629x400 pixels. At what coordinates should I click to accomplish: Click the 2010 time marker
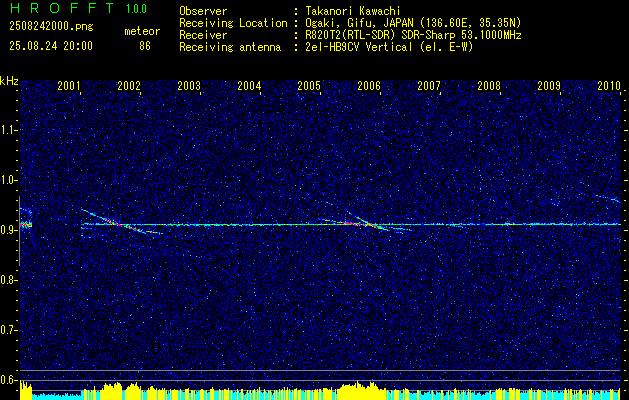pos(609,85)
